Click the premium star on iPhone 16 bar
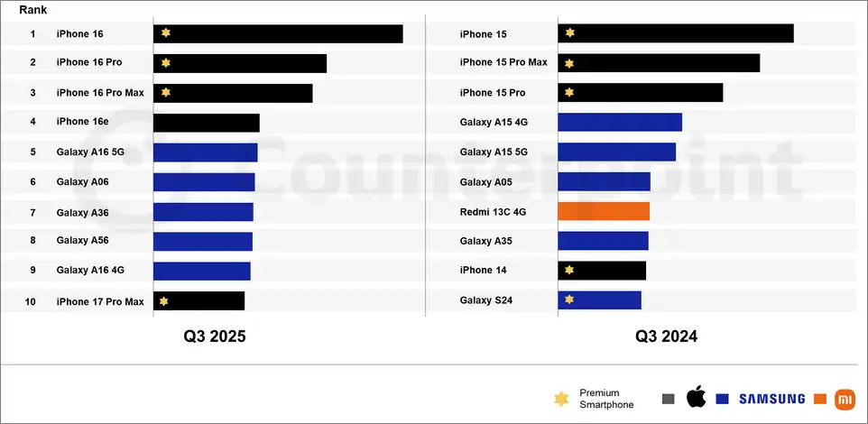 [165, 33]
